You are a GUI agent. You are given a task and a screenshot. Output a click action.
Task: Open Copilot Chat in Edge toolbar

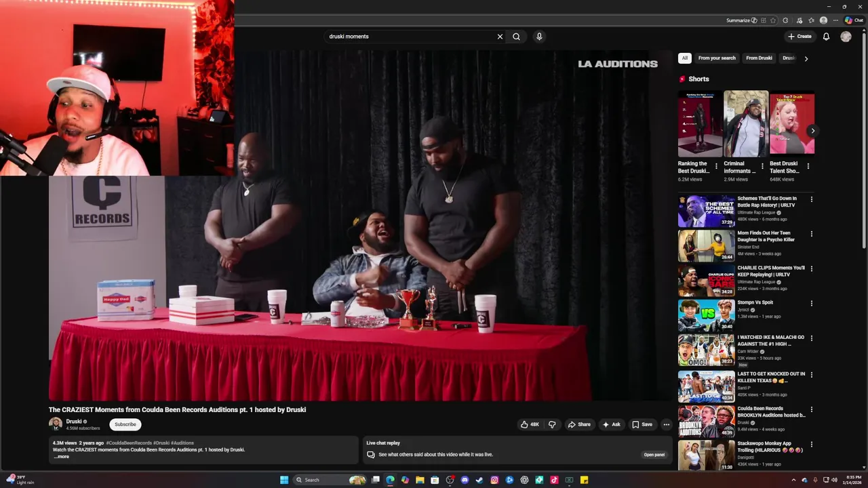[x=854, y=20]
